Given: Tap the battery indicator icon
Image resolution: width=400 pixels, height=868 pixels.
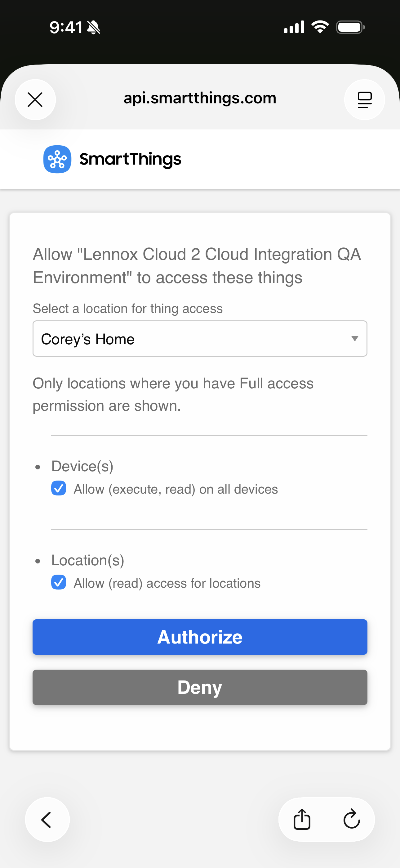Looking at the screenshot, I should [350, 27].
